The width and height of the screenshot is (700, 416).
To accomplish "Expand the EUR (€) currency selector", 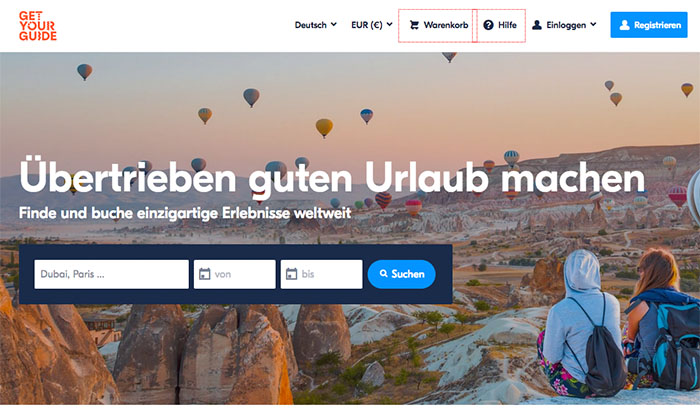I will pos(372,25).
